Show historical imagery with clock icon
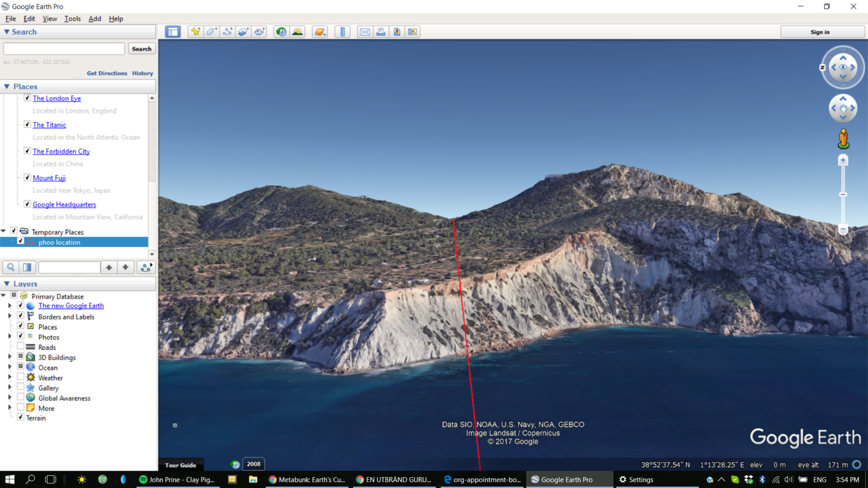This screenshot has width=868, height=488. click(281, 32)
